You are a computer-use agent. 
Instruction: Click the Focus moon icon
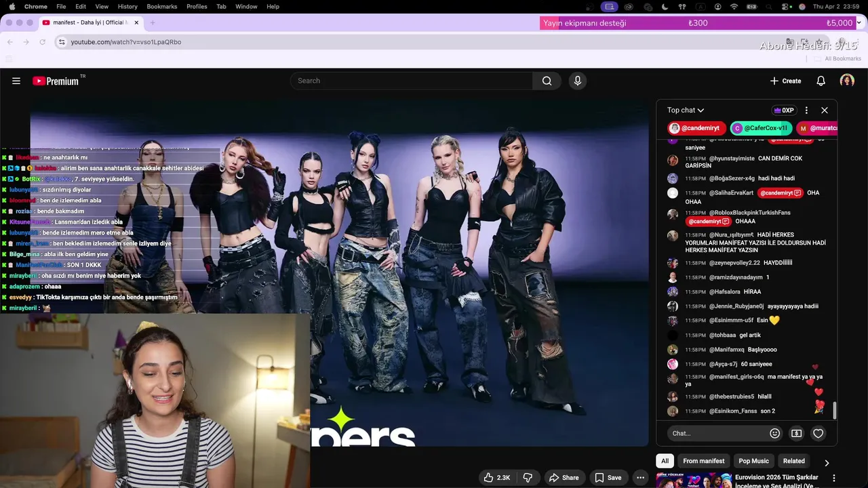coord(664,6)
